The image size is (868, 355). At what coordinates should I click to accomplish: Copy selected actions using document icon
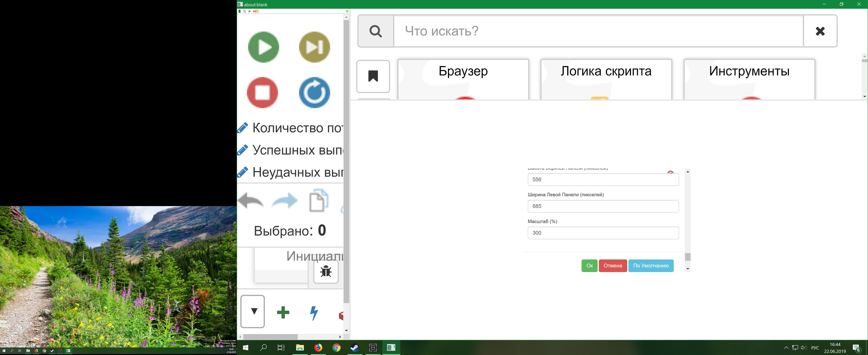(319, 201)
